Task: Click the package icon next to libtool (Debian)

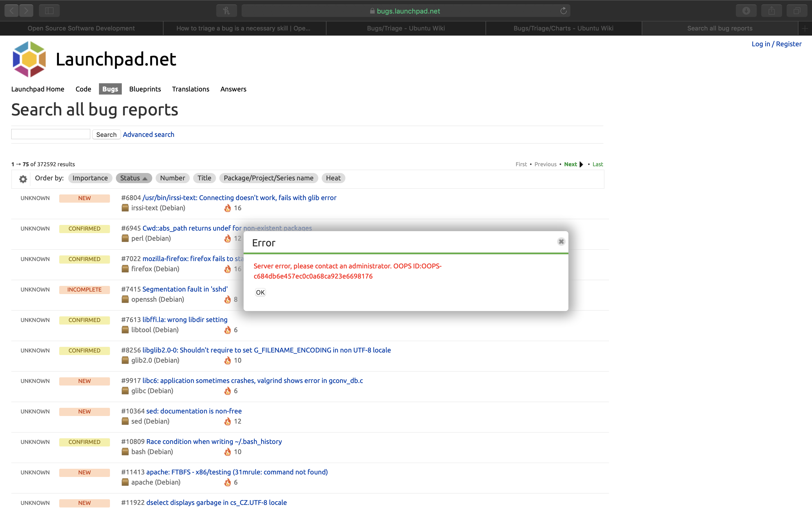Action: [125, 330]
